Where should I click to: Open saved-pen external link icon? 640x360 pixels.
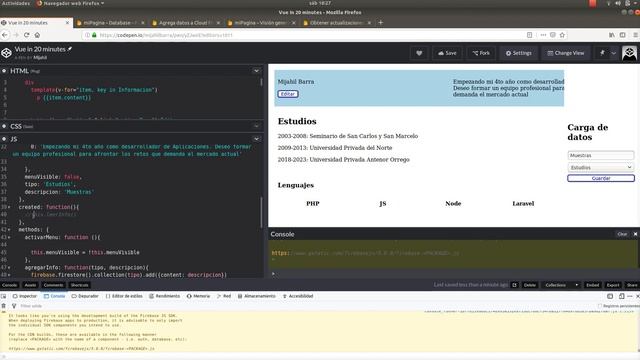515,285
